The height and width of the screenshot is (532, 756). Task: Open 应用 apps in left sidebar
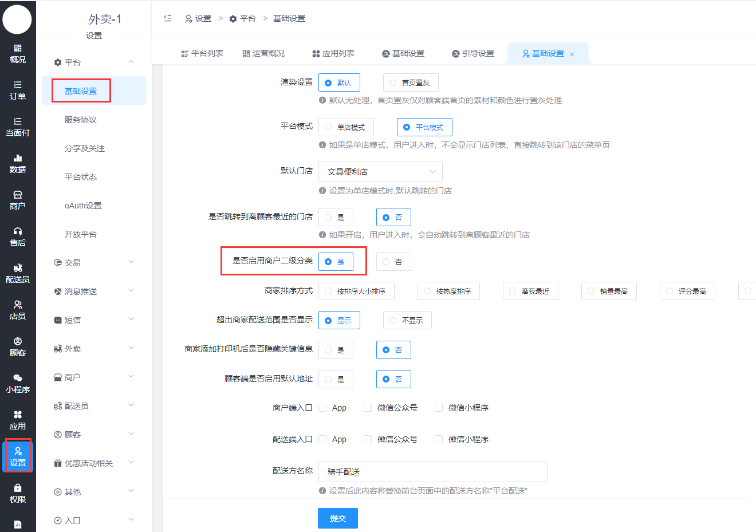click(x=18, y=420)
